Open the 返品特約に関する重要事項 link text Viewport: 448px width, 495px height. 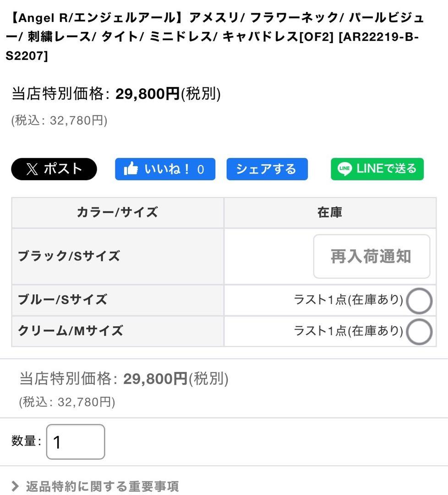click(102, 486)
